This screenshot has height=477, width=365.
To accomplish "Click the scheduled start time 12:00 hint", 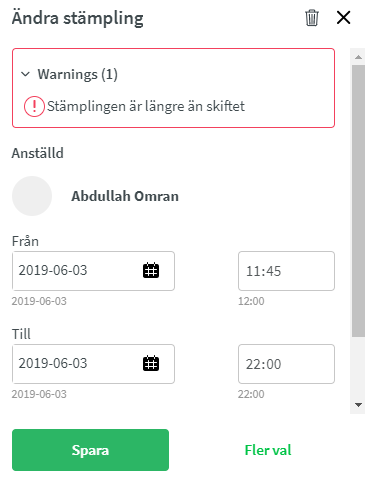I will (x=251, y=301).
